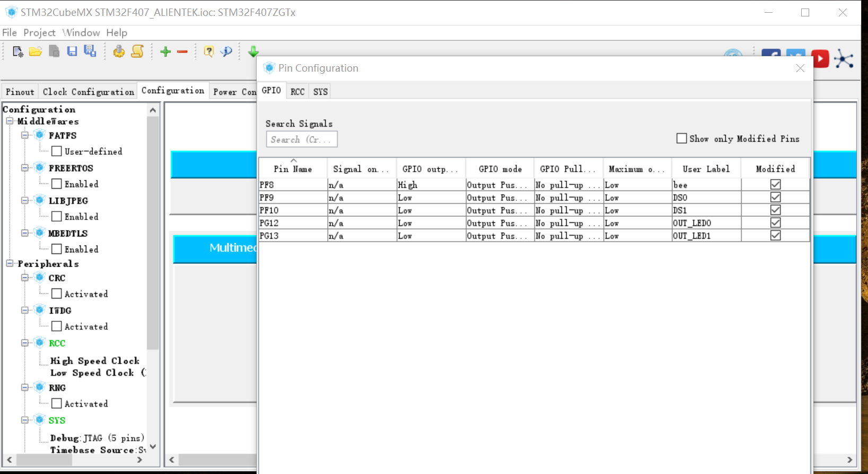The image size is (868, 474).
Task: Open the RCC tab in Pin Configuration
Action: [297, 92]
